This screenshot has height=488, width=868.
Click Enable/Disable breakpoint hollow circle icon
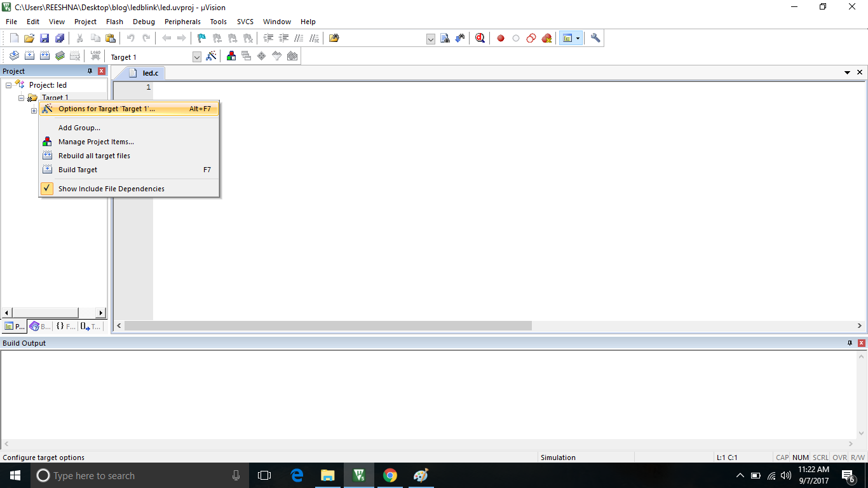[x=516, y=38]
